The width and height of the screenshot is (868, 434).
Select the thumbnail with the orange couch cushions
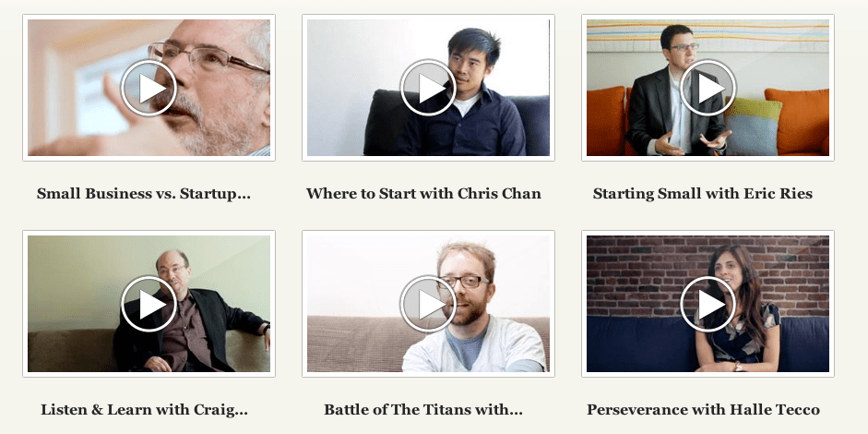[x=708, y=88]
